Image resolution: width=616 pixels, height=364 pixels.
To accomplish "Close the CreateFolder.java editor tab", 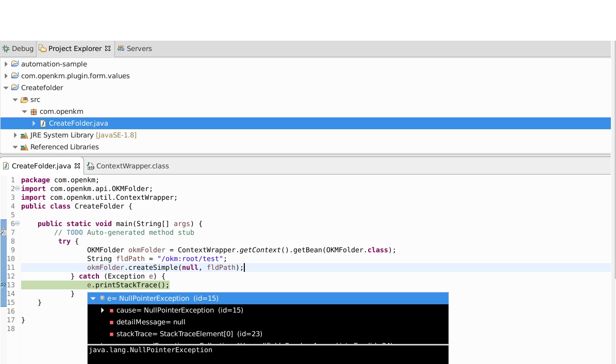I will click(x=77, y=166).
